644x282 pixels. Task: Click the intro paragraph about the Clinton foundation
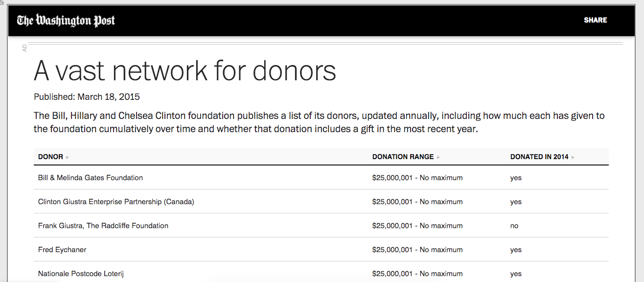coord(319,122)
